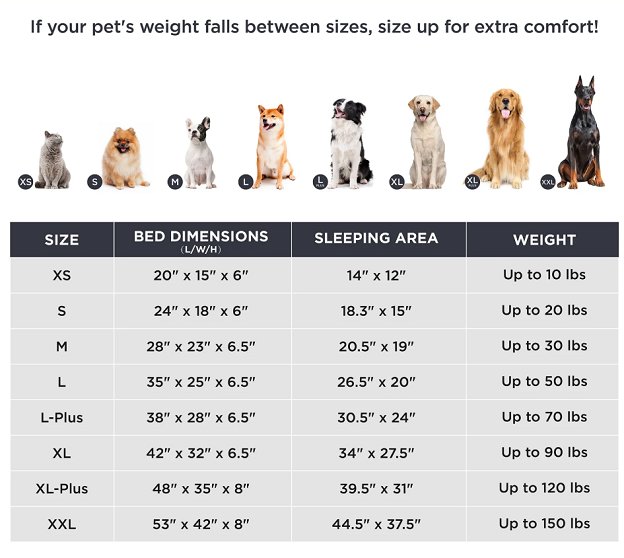This screenshot has height=558, width=624.
Task: Click the golden retriever picture
Action: (505, 138)
